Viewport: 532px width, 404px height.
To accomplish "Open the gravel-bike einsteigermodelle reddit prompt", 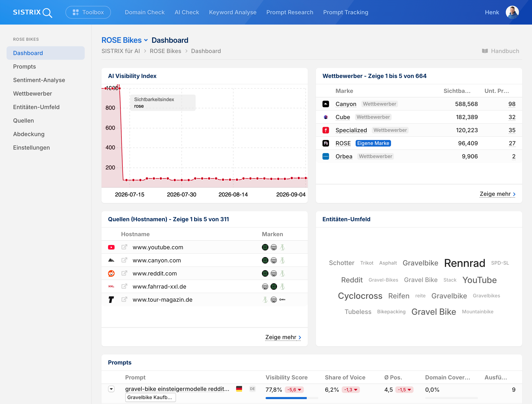I will pyautogui.click(x=177, y=389).
